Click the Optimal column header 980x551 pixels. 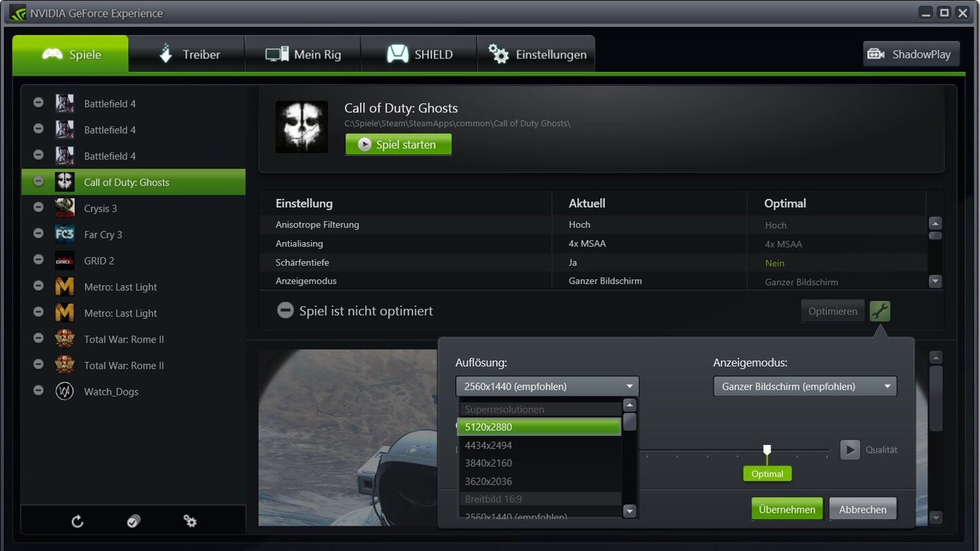[x=785, y=203]
